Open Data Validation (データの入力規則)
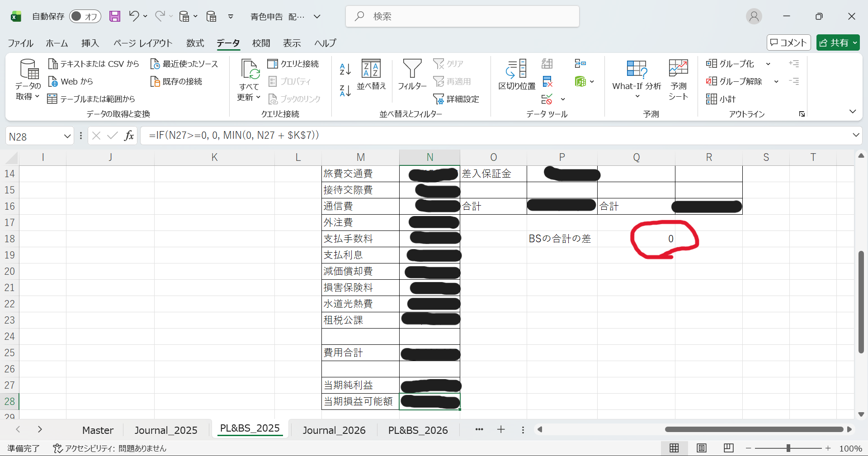Image resolution: width=868 pixels, height=456 pixels. 547,99
